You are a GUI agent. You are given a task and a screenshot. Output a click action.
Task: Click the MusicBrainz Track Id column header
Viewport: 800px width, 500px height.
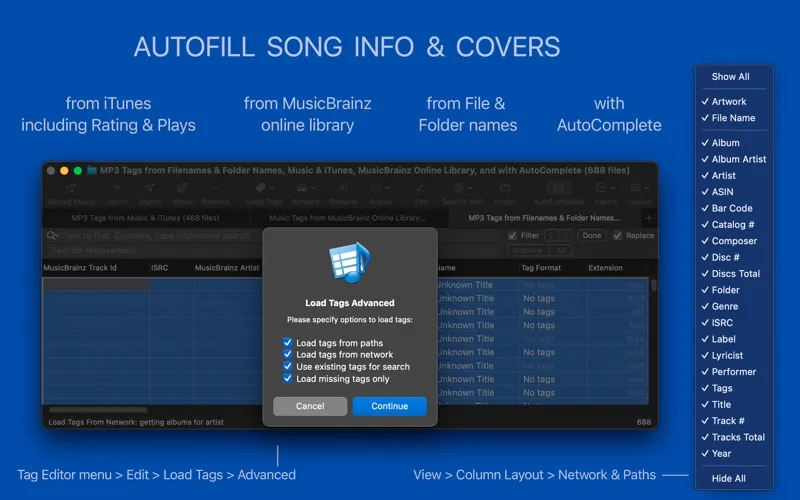96,268
